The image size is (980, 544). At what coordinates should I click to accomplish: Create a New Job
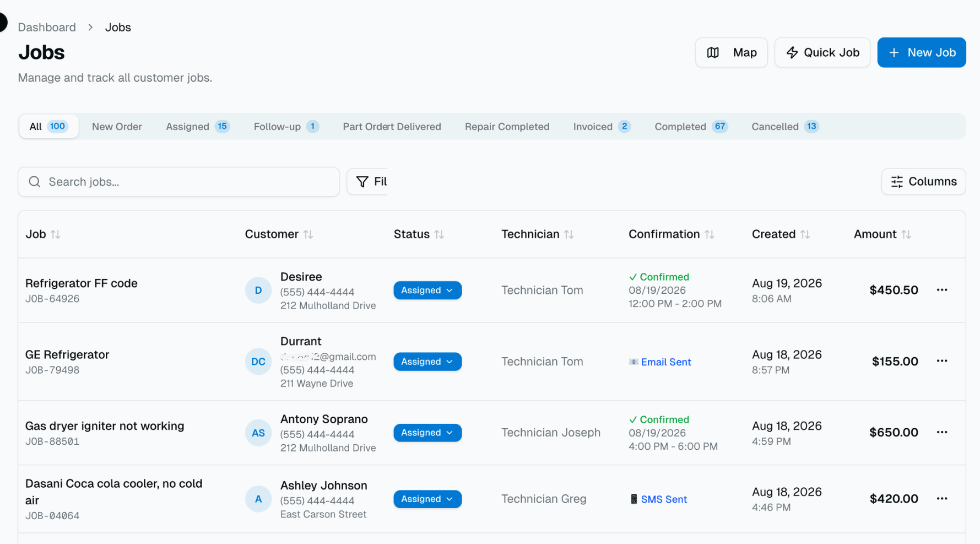[921, 52]
